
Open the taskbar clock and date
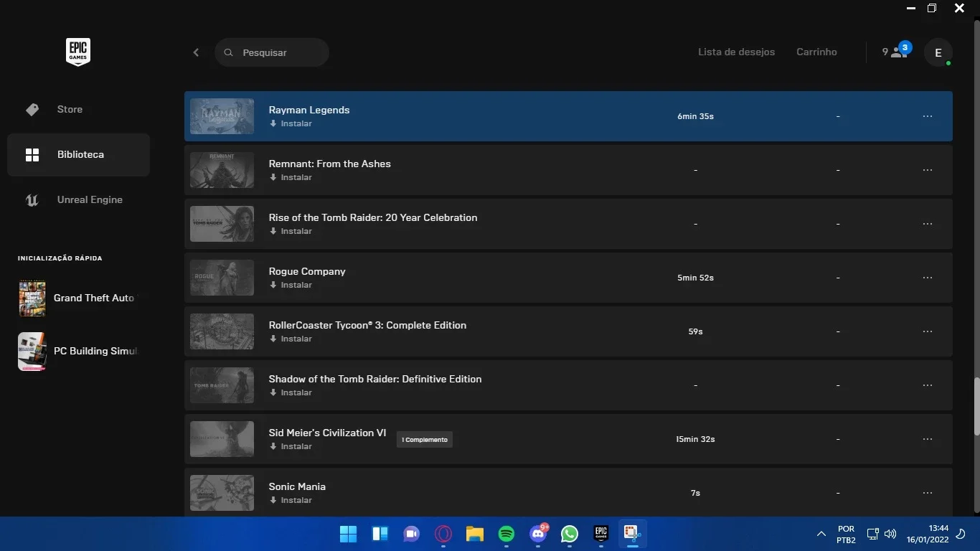[x=927, y=534]
